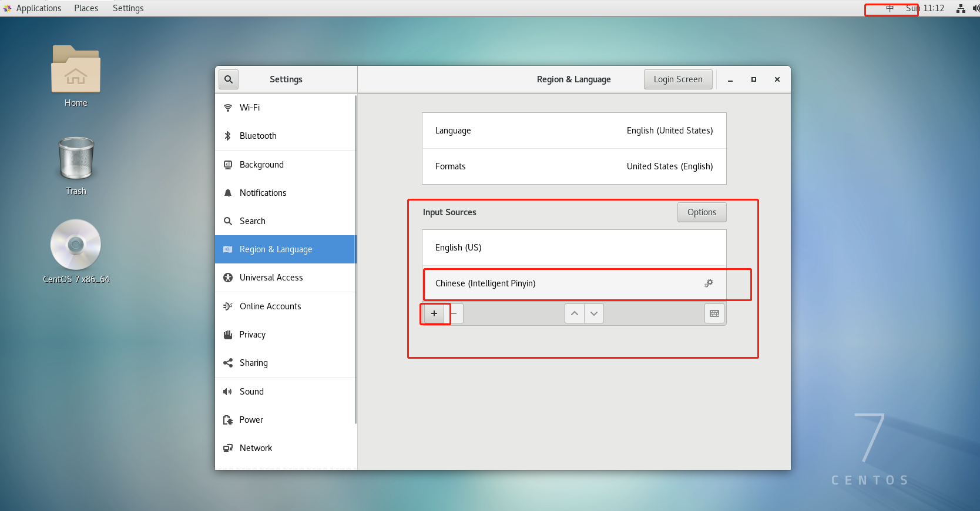Click the settings sidebar scrollbar
Image resolution: width=980 pixels, height=511 pixels.
coord(355,259)
